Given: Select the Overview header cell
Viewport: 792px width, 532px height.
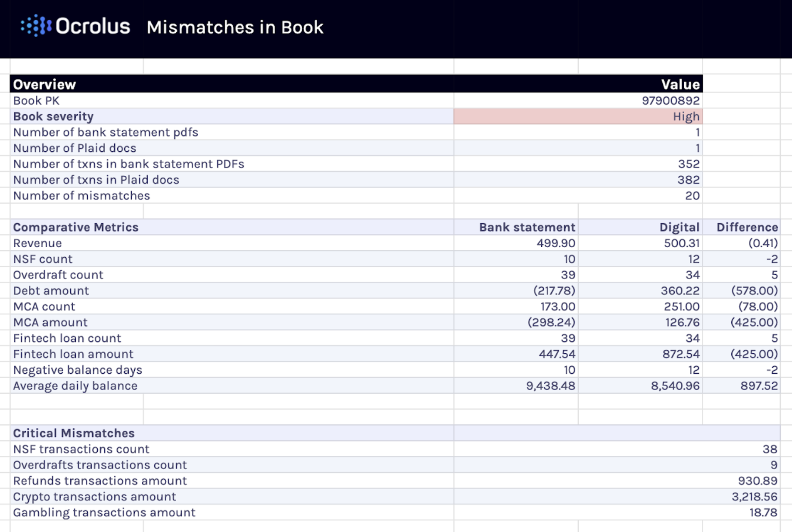Looking at the screenshot, I should [x=44, y=84].
